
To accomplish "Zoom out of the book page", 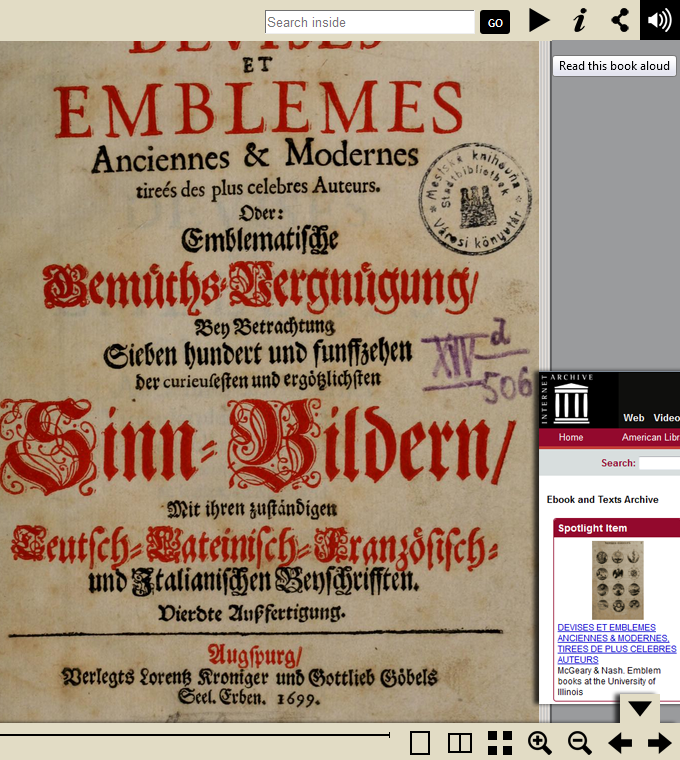I will pos(580,743).
